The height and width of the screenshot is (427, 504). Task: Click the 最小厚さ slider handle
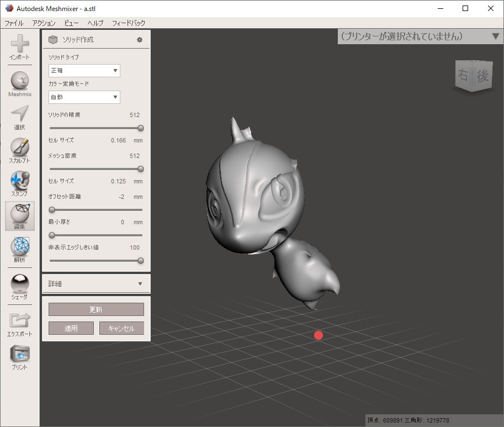(52, 235)
